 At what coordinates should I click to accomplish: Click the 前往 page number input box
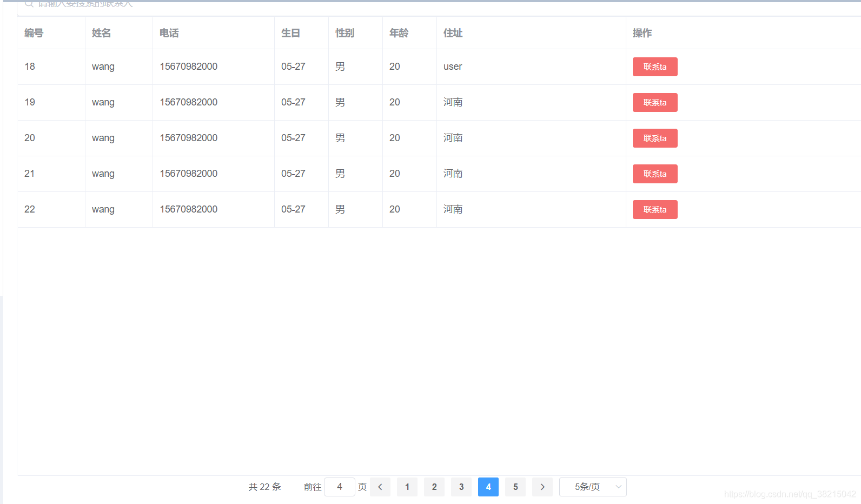coord(340,487)
